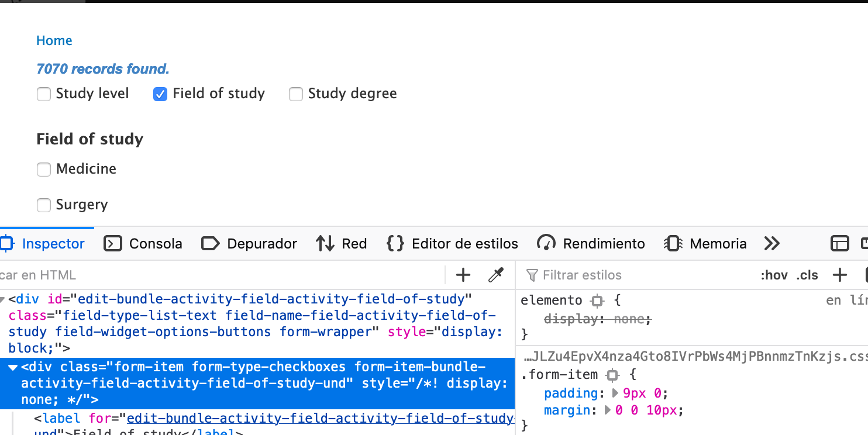
Task: Expand the margin shorthand property arrow
Action: click(x=608, y=410)
